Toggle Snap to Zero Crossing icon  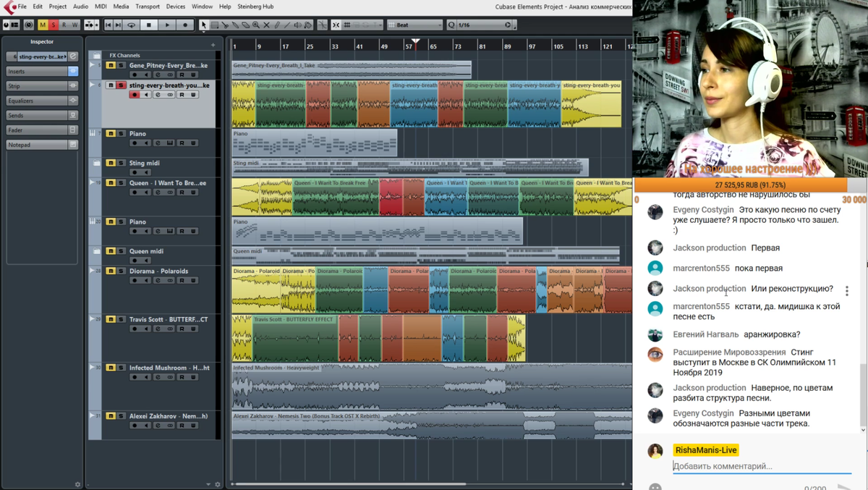point(323,25)
